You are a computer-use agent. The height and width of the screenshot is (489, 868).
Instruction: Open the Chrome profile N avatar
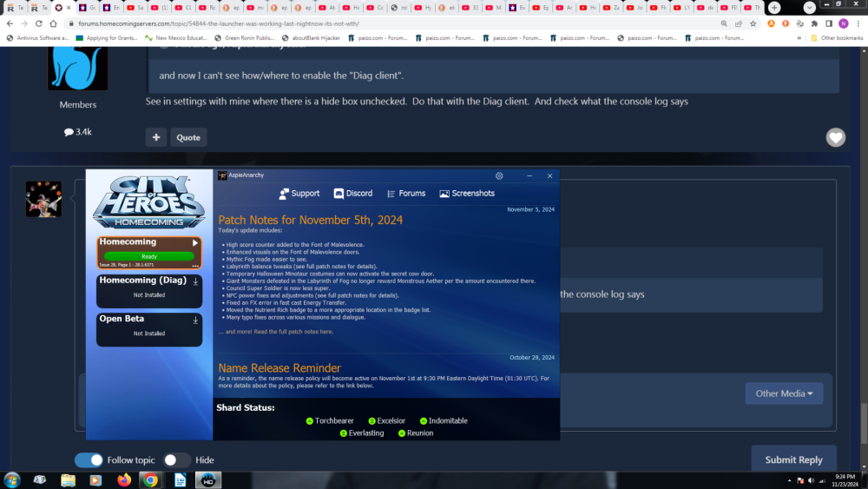pyautogui.click(x=843, y=23)
